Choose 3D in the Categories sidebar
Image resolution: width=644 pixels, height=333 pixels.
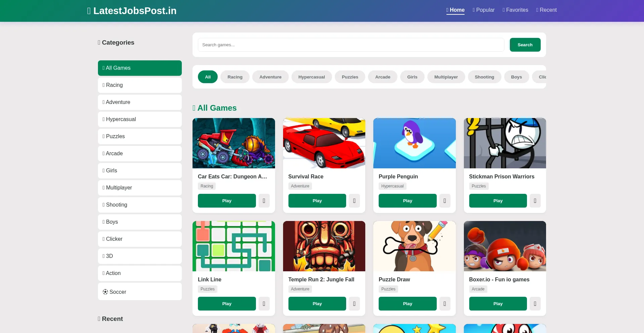pyautogui.click(x=140, y=256)
